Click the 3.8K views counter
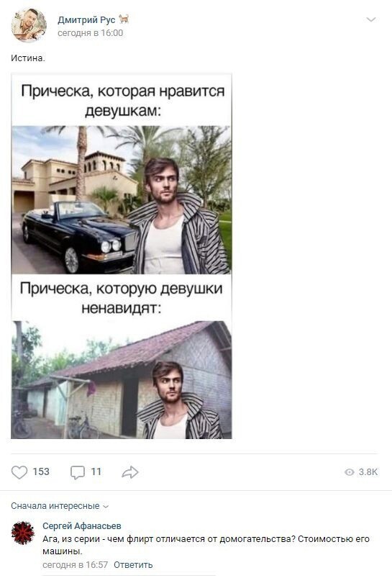The image size is (392, 578). coord(368,472)
